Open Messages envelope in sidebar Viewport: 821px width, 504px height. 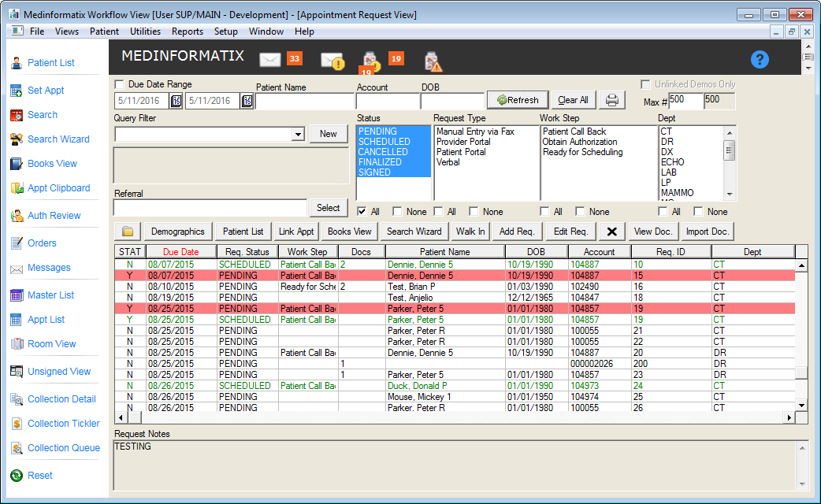tap(17, 269)
